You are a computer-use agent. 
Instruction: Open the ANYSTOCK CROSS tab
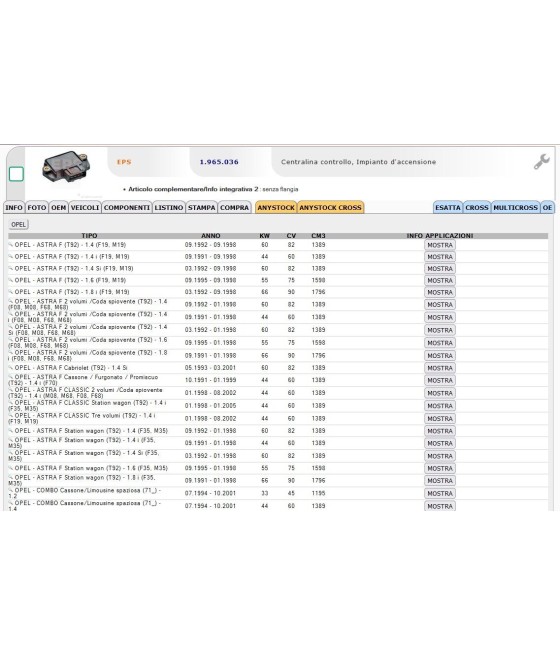pyautogui.click(x=330, y=208)
